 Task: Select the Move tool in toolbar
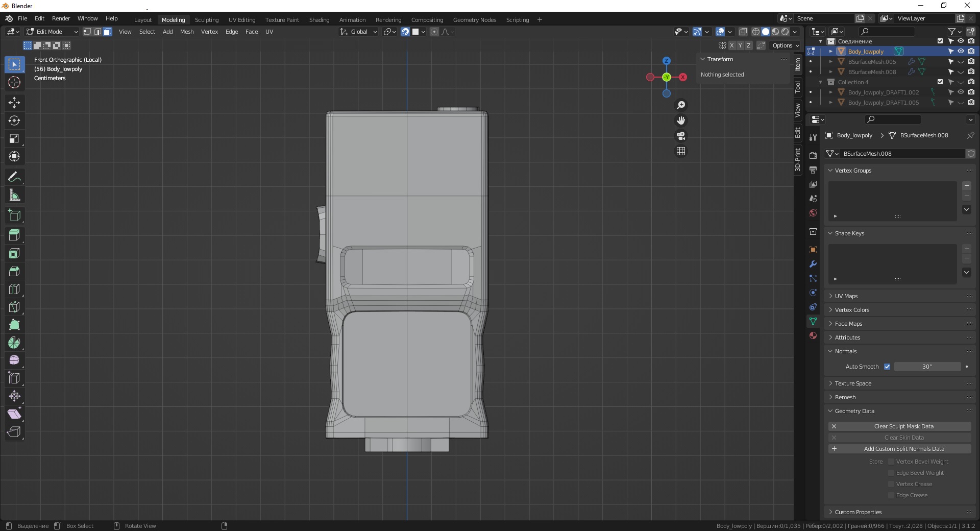pyautogui.click(x=14, y=103)
